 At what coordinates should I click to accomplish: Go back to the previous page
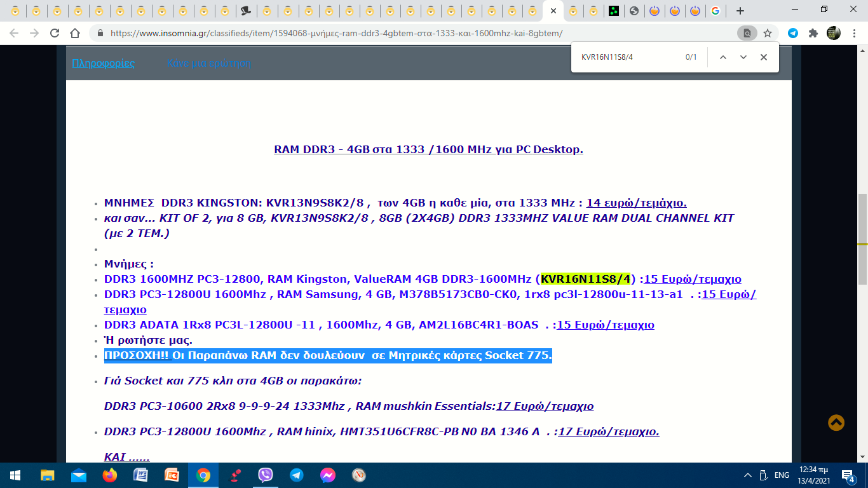click(14, 33)
